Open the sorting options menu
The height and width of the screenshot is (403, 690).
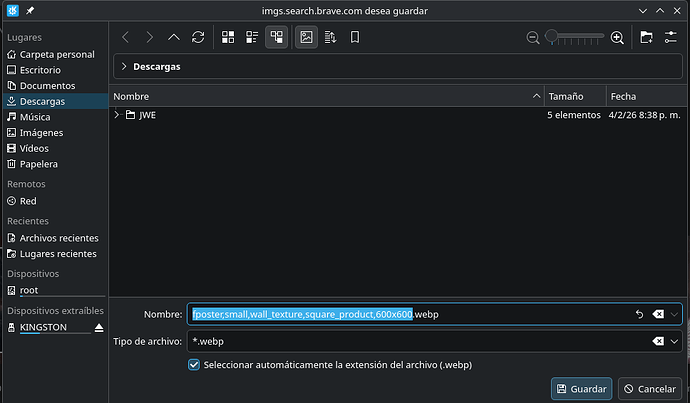pos(330,37)
